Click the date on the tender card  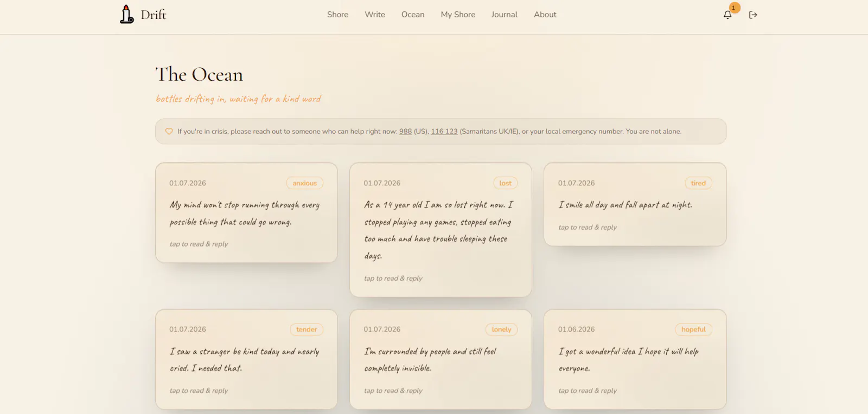188,329
